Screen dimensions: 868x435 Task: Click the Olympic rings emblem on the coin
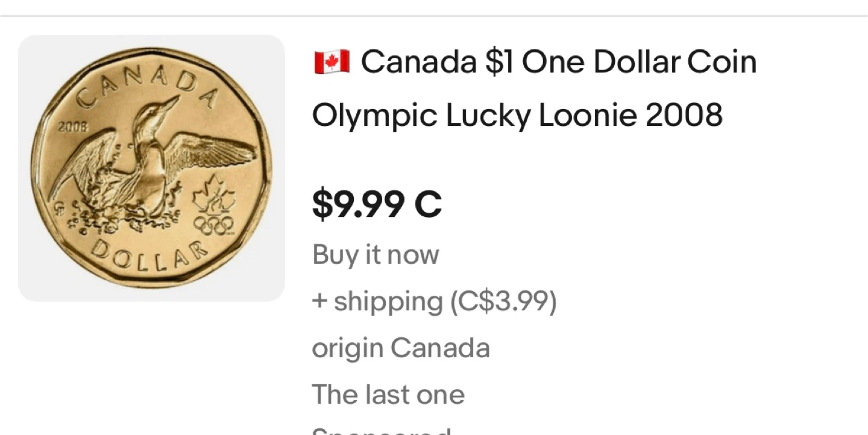pos(213,225)
